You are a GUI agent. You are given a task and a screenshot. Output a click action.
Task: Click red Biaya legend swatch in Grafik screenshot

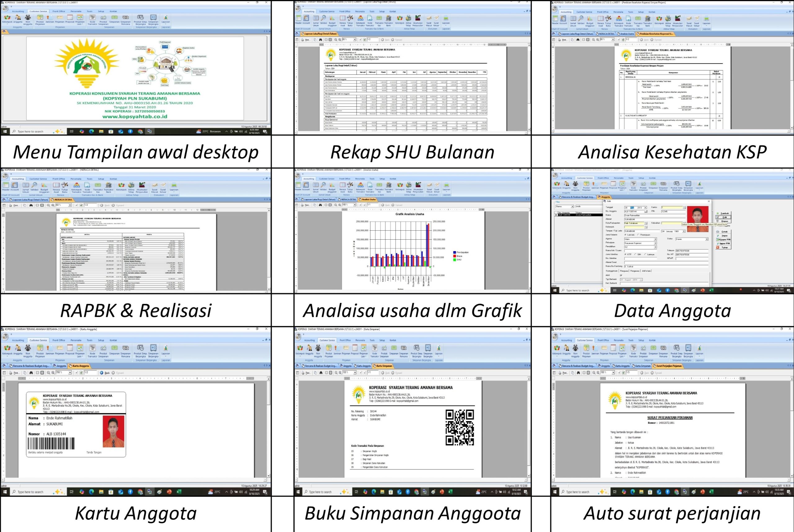click(x=455, y=256)
